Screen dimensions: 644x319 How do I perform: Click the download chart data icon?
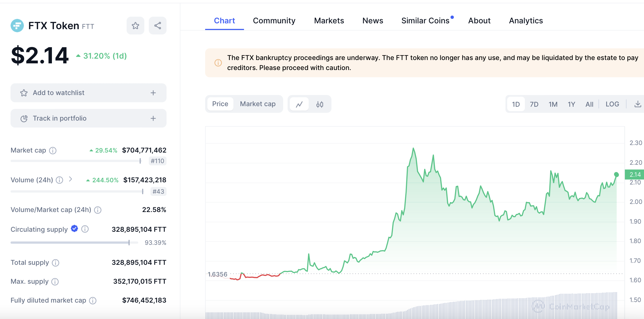pos(638,104)
